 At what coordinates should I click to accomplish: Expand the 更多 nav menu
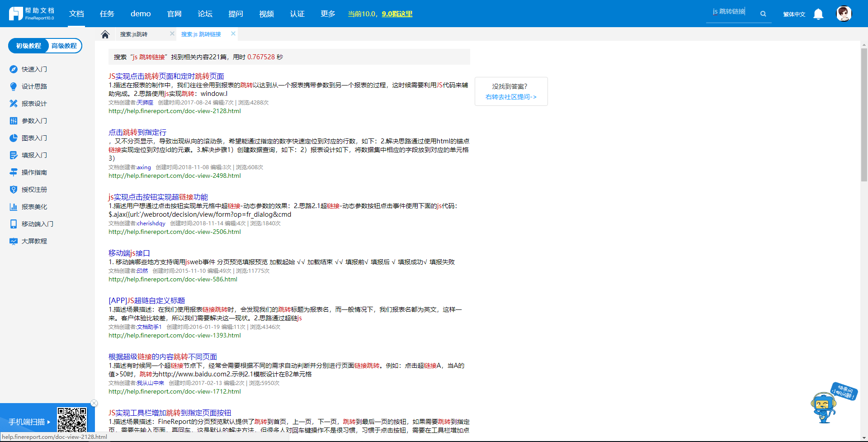tap(328, 14)
